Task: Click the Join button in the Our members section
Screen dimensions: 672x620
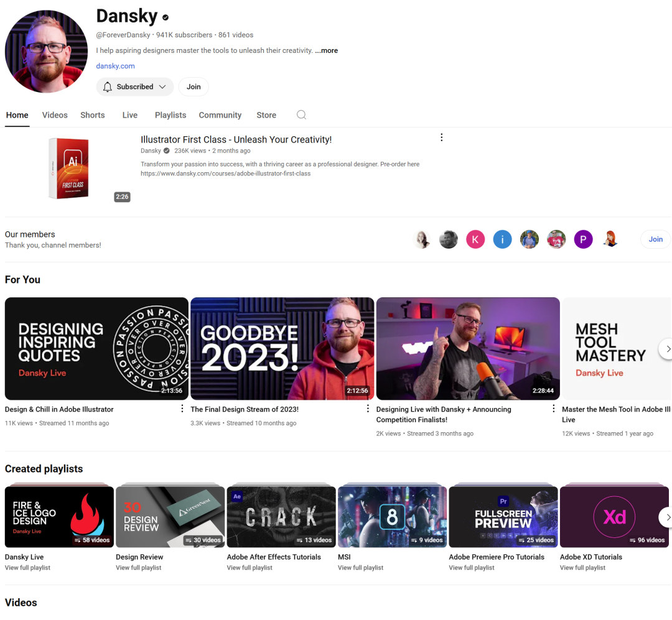Action: pyautogui.click(x=655, y=239)
